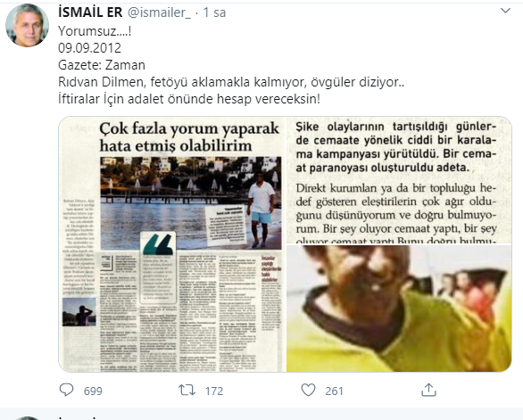Open İSMAİL ER profile avatar
This screenshot has width=523, height=420.
(27, 25)
